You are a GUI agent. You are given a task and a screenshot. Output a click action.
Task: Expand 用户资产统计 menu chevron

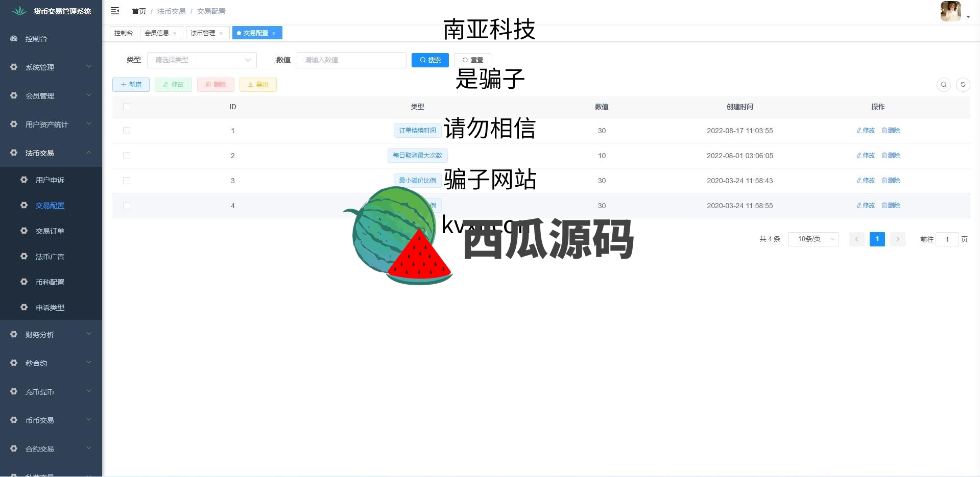[89, 123]
